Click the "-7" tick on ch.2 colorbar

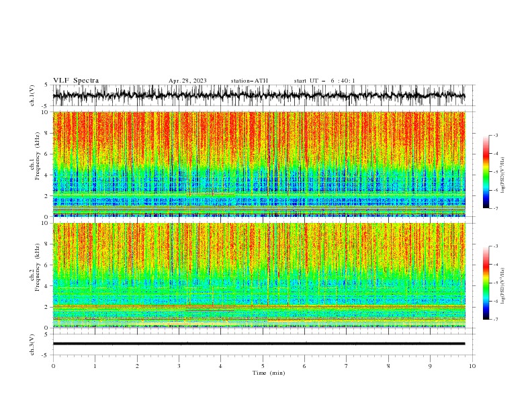click(495, 319)
